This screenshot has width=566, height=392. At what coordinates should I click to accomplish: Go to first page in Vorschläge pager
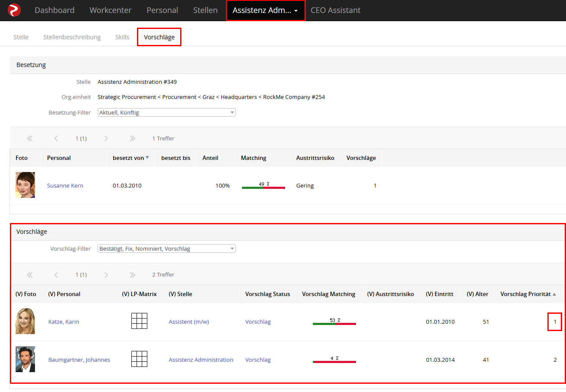coord(30,274)
